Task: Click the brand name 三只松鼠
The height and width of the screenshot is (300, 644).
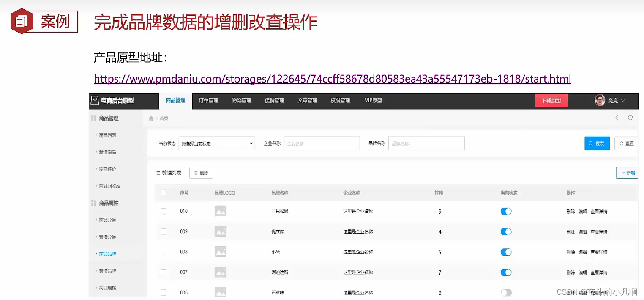Action: (x=280, y=211)
